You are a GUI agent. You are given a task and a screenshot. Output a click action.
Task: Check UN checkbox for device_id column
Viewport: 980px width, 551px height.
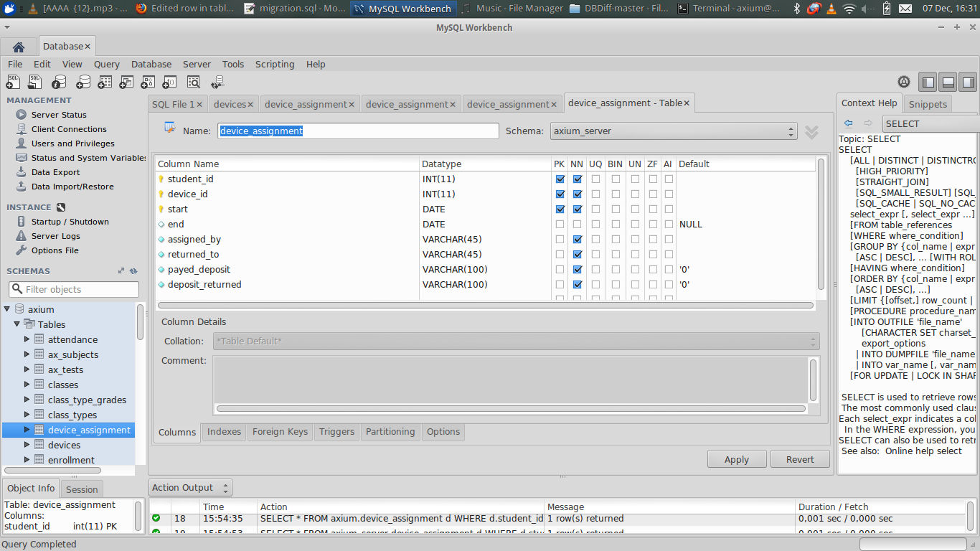coord(635,194)
